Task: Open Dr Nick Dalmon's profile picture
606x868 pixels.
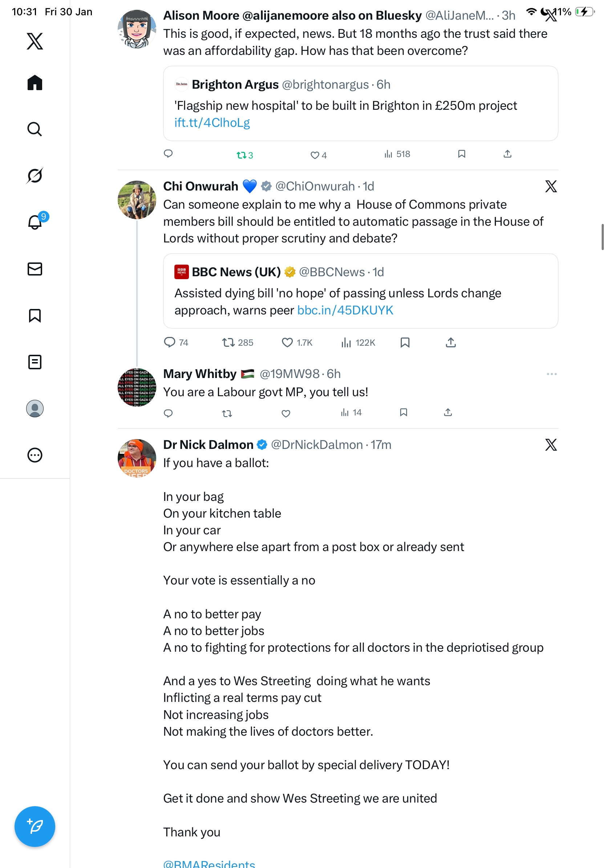Action: pos(137,457)
